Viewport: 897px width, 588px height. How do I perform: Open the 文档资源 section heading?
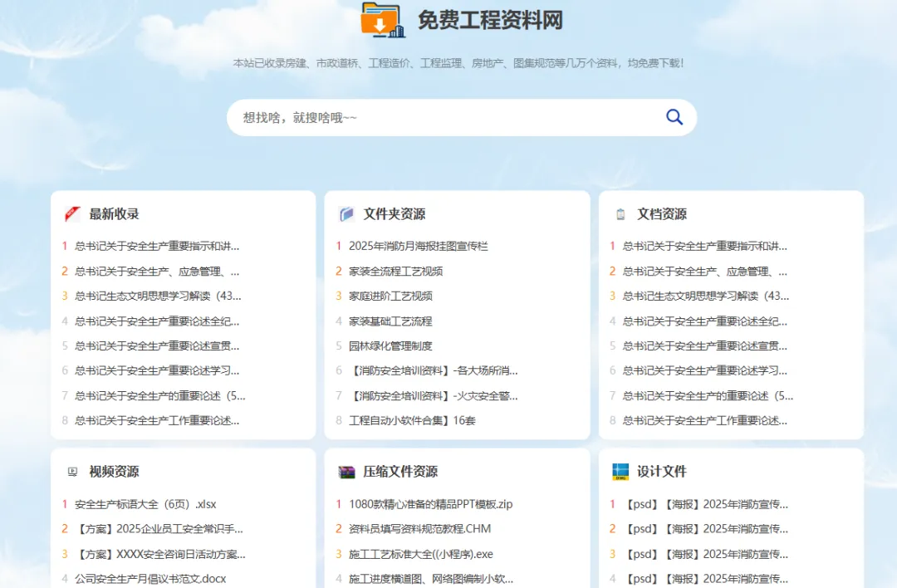click(662, 214)
